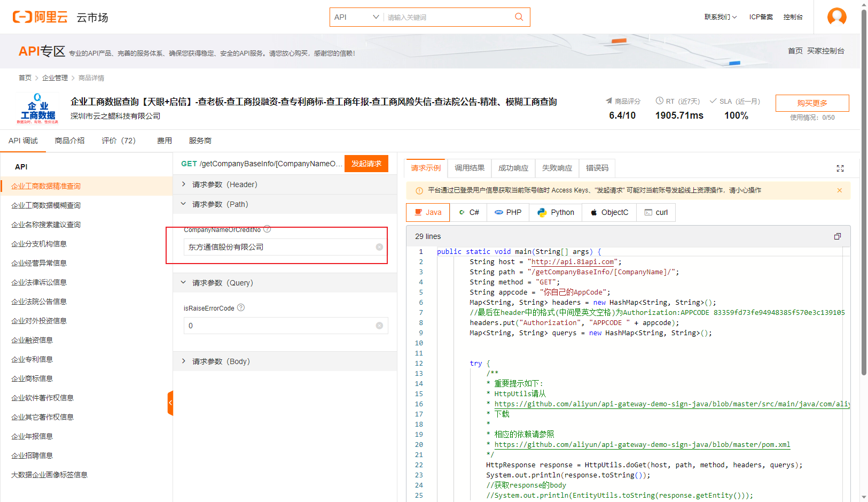Select the PHP code language tab

pyautogui.click(x=508, y=212)
